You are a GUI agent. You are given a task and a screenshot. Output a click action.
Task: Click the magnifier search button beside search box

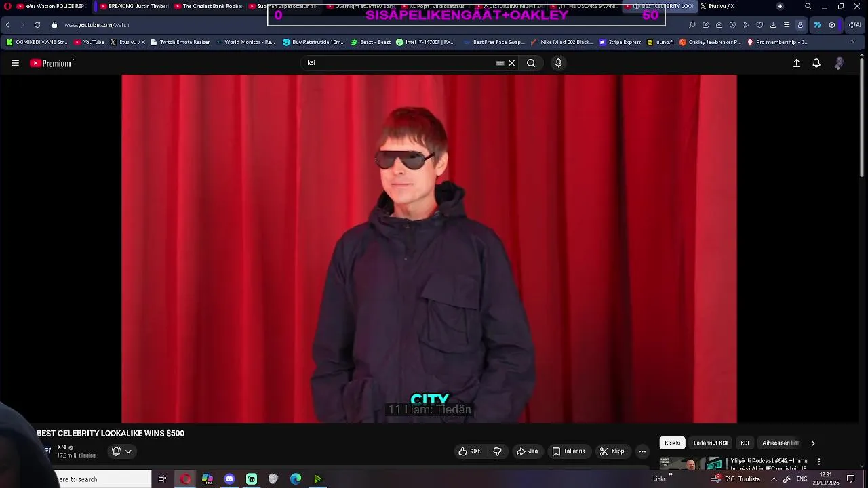point(531,63)
